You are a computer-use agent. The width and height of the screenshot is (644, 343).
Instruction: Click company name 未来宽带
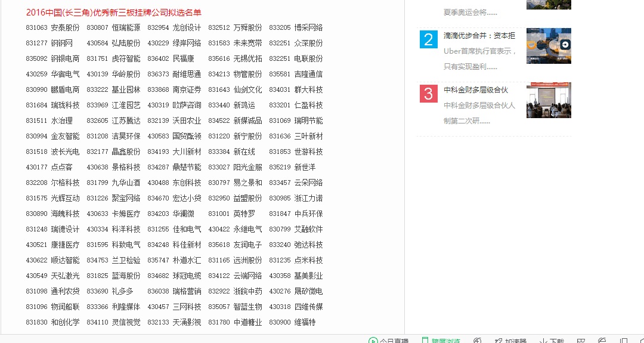pyautogui.click(x=247, y=43)
